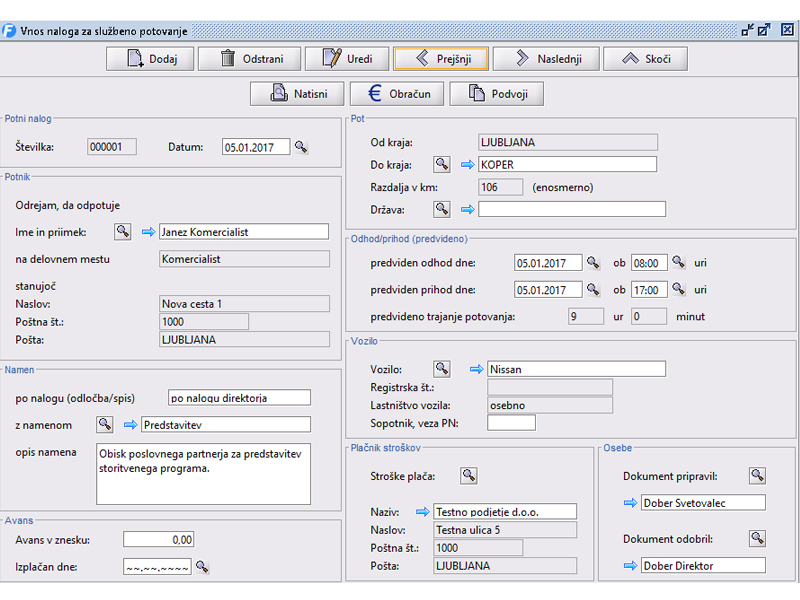Open date picker for Izplačan dne
This screenshot has width=800, height=600.
[202, 567]
